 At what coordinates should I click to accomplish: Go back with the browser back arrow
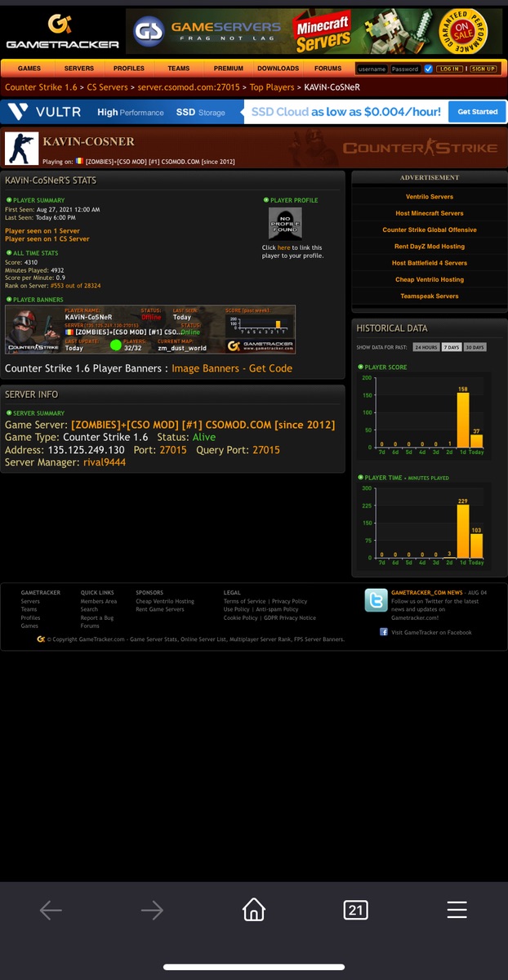pos(51,910)
